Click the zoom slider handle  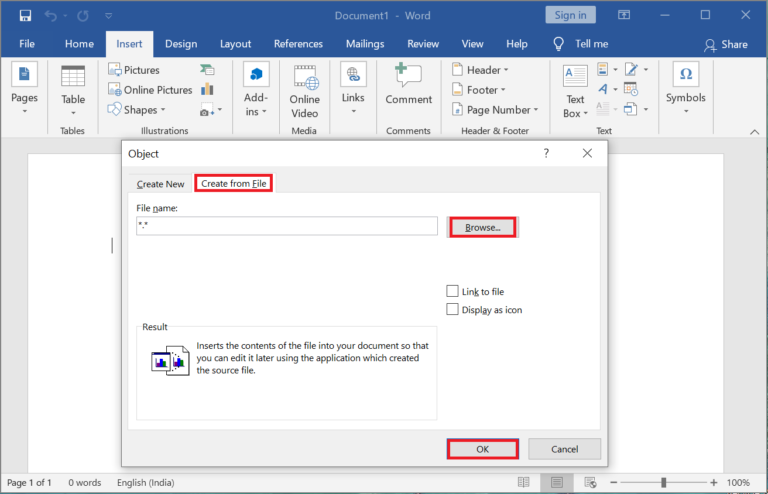664,483
